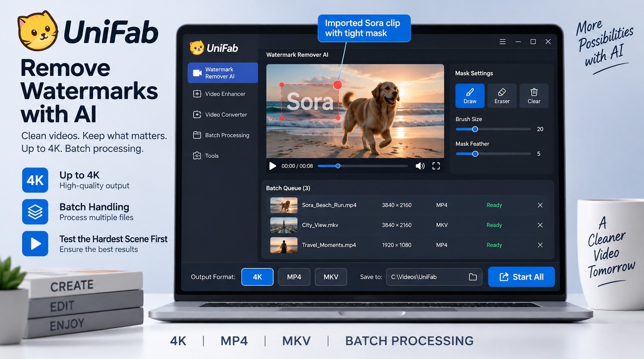
Task: Mute the preview audio speaker icon
Action: [420, 166]
